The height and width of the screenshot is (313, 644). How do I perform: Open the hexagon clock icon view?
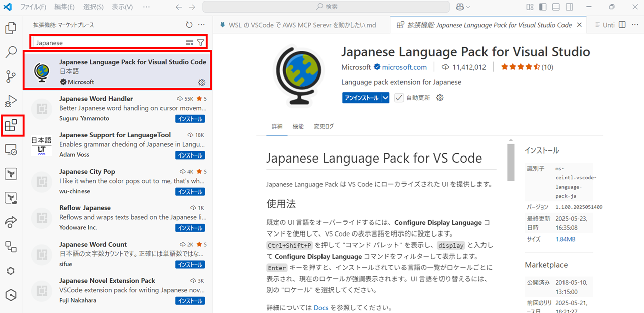11,295
